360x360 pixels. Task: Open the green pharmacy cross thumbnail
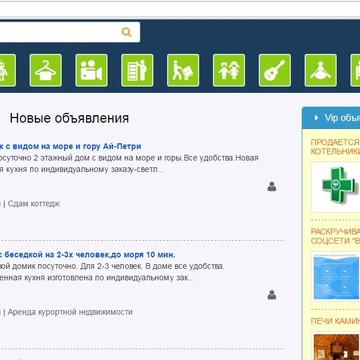click(x=336, y=187)
